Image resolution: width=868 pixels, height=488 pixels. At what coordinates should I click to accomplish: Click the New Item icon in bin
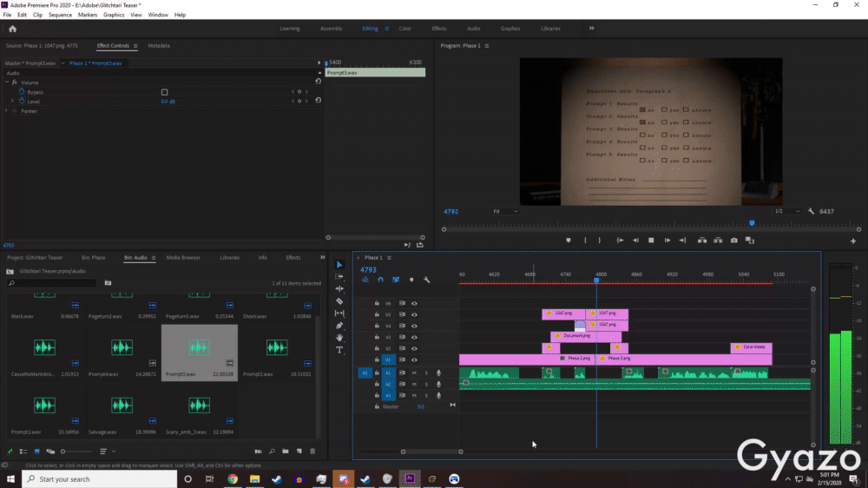pyautogui.click(x=299, y=452)
